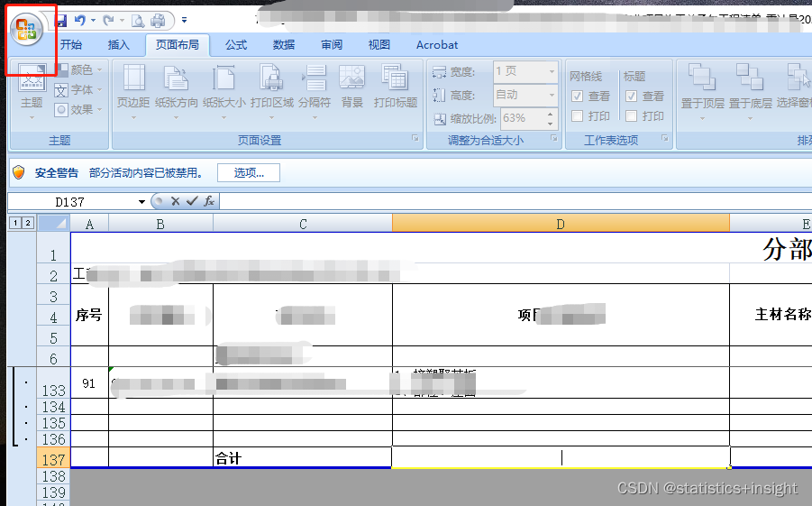Toggle 网格线 查看 checkbox
The image size is (812, 506).
coord(578,96)
